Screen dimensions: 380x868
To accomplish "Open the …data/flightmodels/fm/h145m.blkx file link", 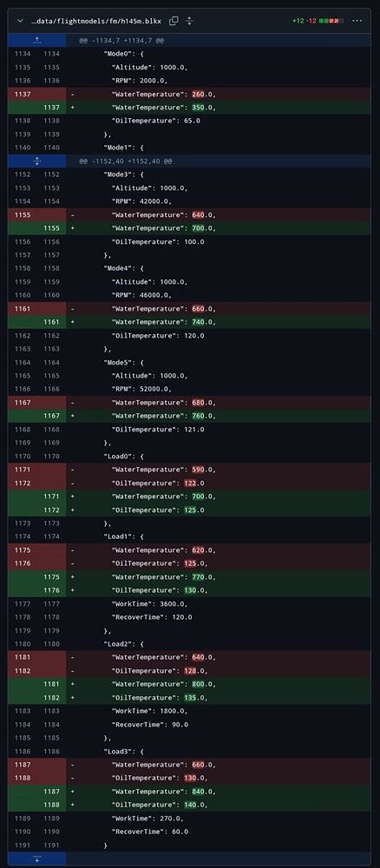I will pyautogui.click(x=96, y=21).
